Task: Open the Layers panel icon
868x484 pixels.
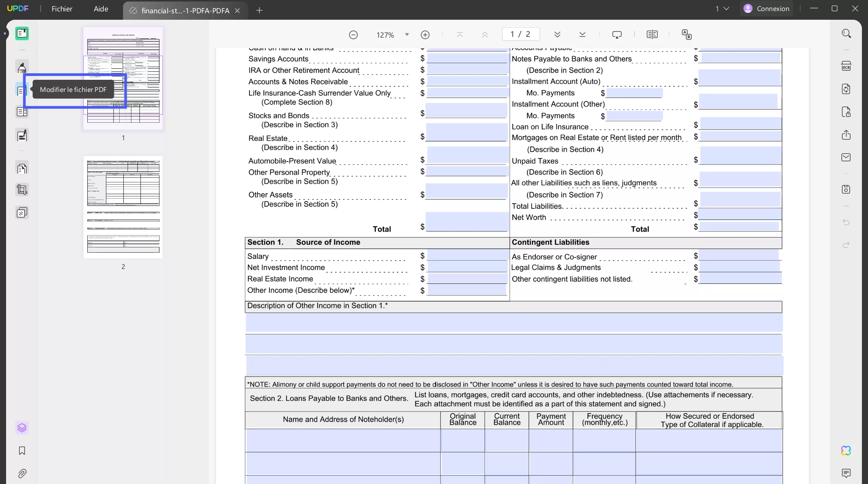Action: pos(22,428)
